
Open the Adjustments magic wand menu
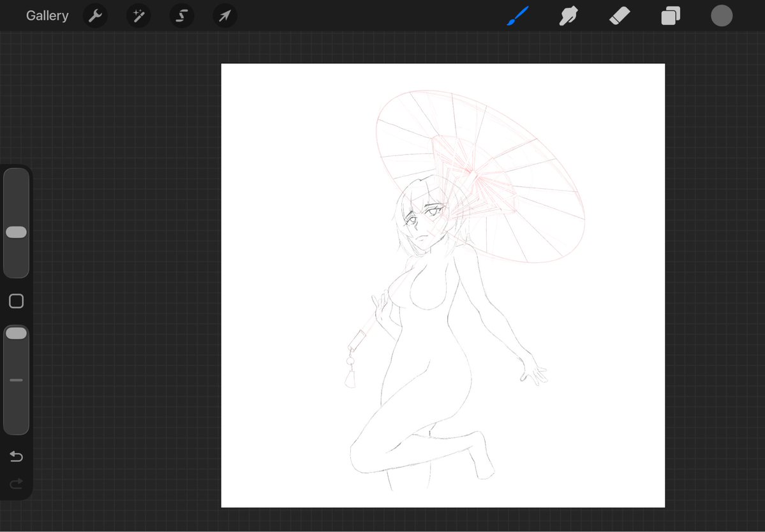[x=138, y=15]
